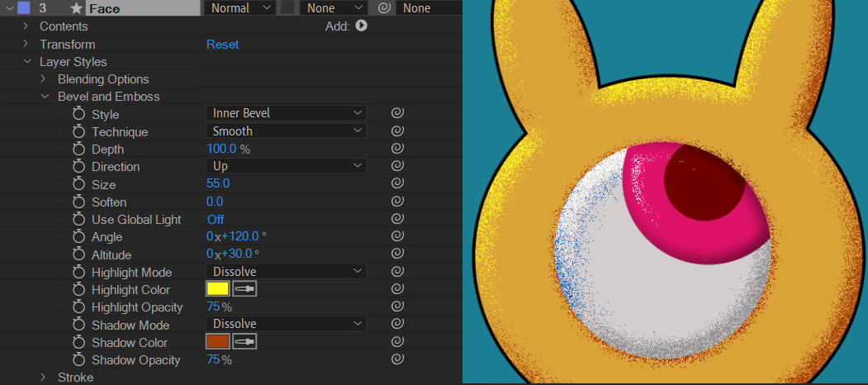This screenshot has width=868, height=385.
Task: Toggle the Depth property stopwatch
Action: (79, 150)
